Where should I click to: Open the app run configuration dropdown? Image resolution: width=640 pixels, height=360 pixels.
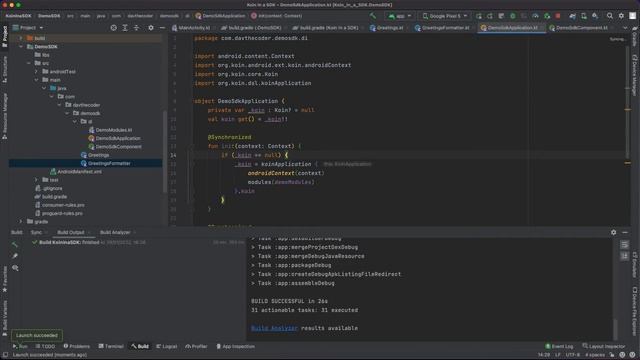pos(400,16)
